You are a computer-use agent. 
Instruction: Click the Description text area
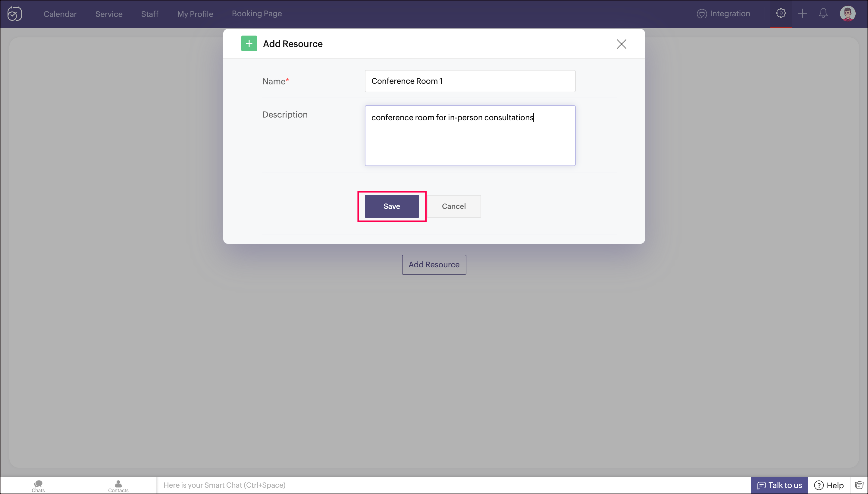(470, 136)
